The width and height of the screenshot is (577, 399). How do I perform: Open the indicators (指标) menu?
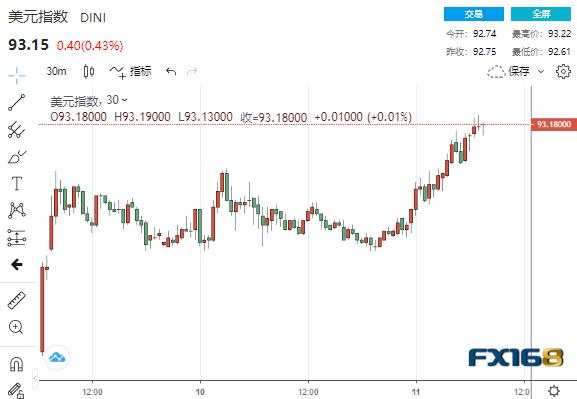131,71
